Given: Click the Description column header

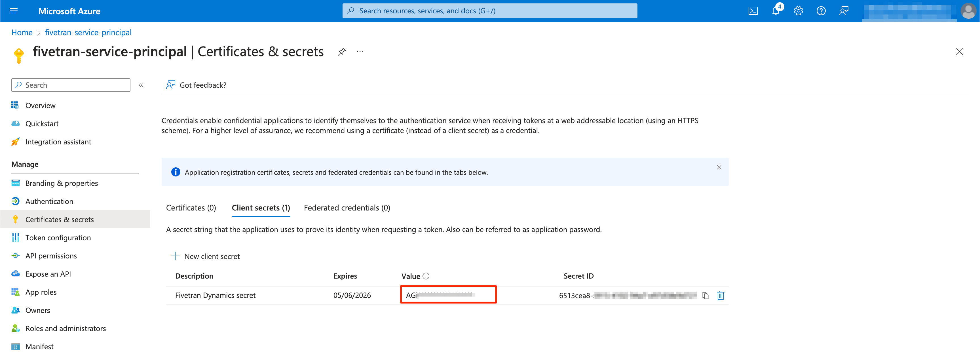Looking at the screenshot, I should coord(194,276).
